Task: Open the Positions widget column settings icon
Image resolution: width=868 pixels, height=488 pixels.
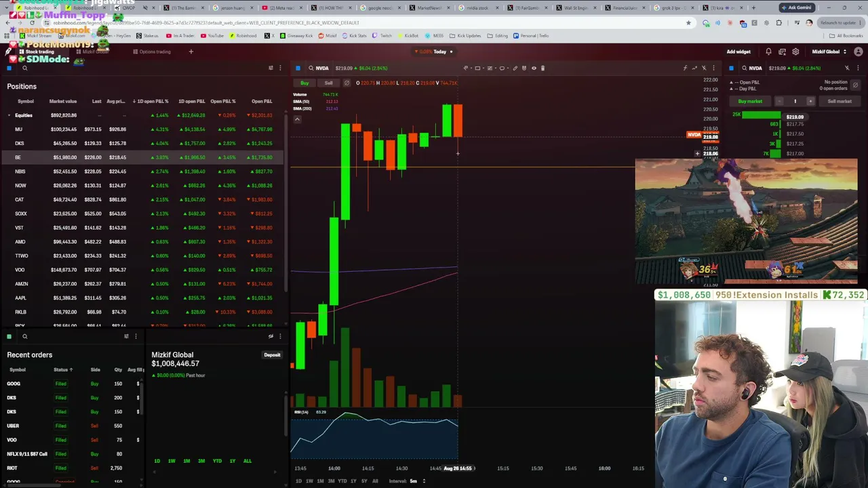Action: point(271,68)
